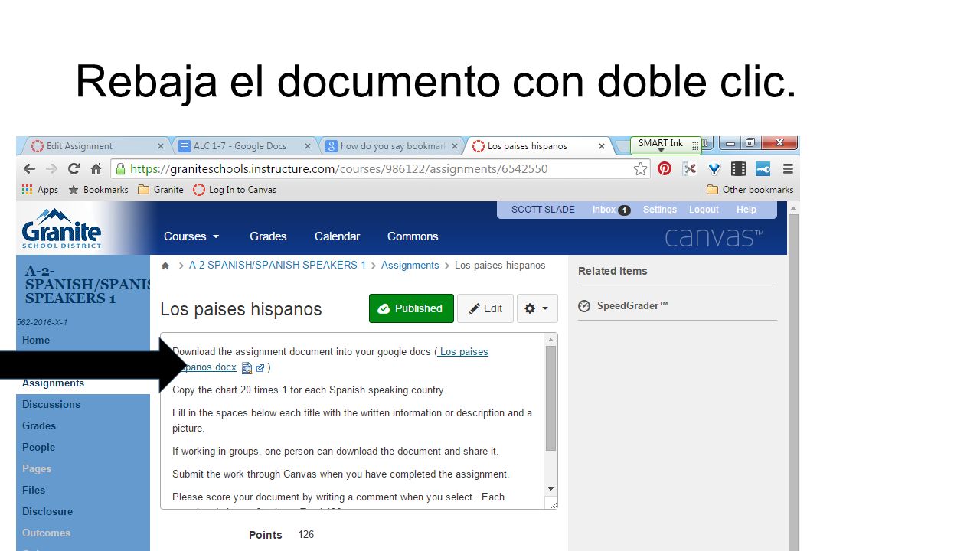Viewport: 980px width, 551px height.
Task: Expand the Courses dropdown menu
Action: tap(191, 236)
